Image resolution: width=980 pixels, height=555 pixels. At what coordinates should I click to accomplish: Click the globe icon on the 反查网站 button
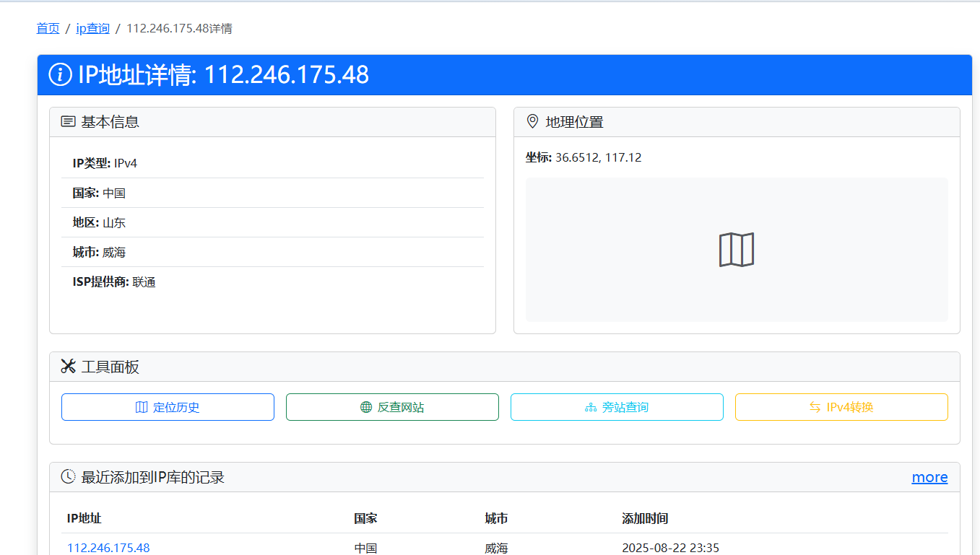365,406
